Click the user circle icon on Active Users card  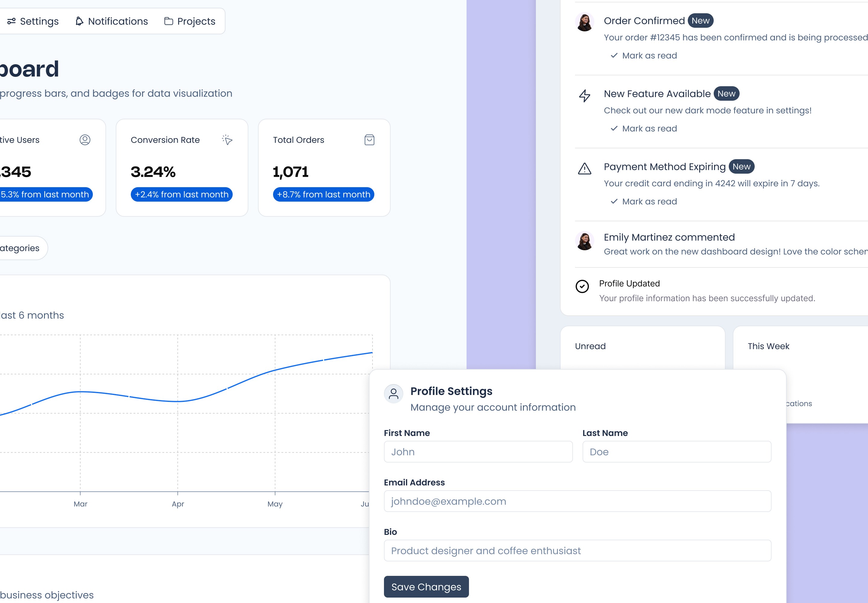(85, 140)
